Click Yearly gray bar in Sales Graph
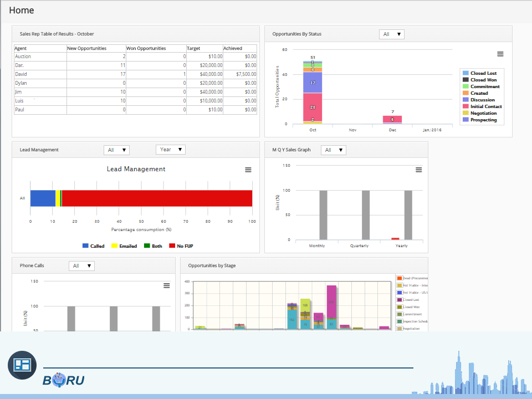This screenshot has height=399, width=532. pos(408,215)
